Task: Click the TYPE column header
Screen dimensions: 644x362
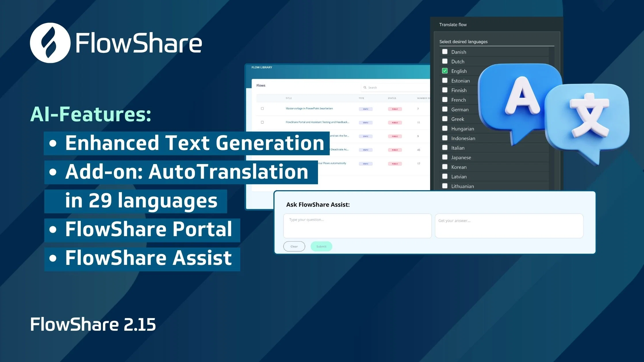Action: 361,98
